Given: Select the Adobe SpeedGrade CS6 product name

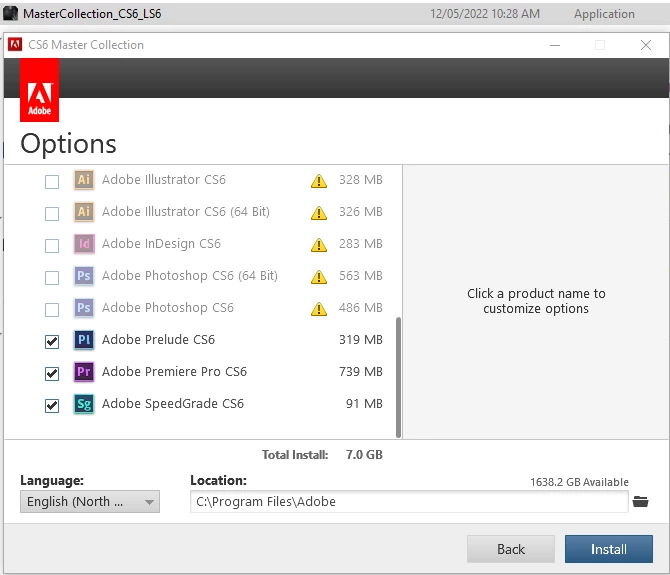Looking at the screenshot, I should (x=173, y=404).
